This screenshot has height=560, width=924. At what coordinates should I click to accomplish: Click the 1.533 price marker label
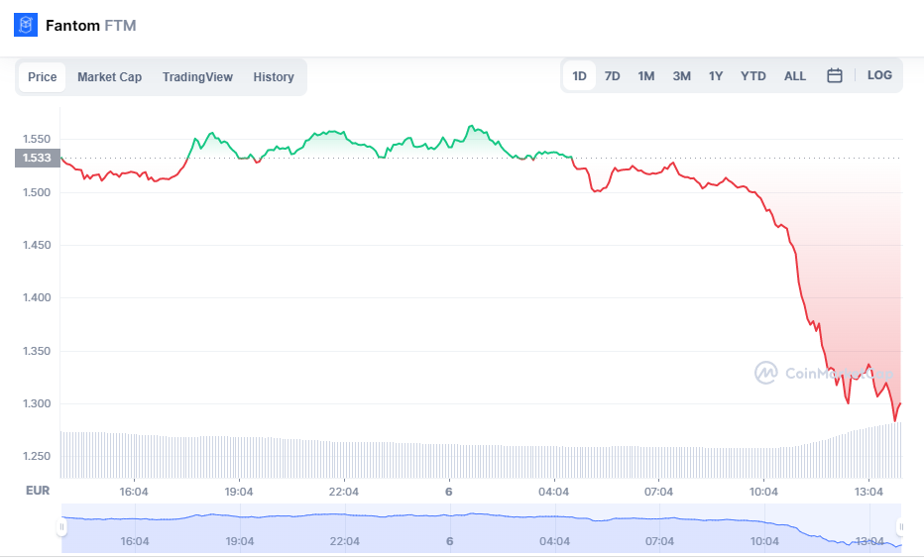[x=37, y=158]
